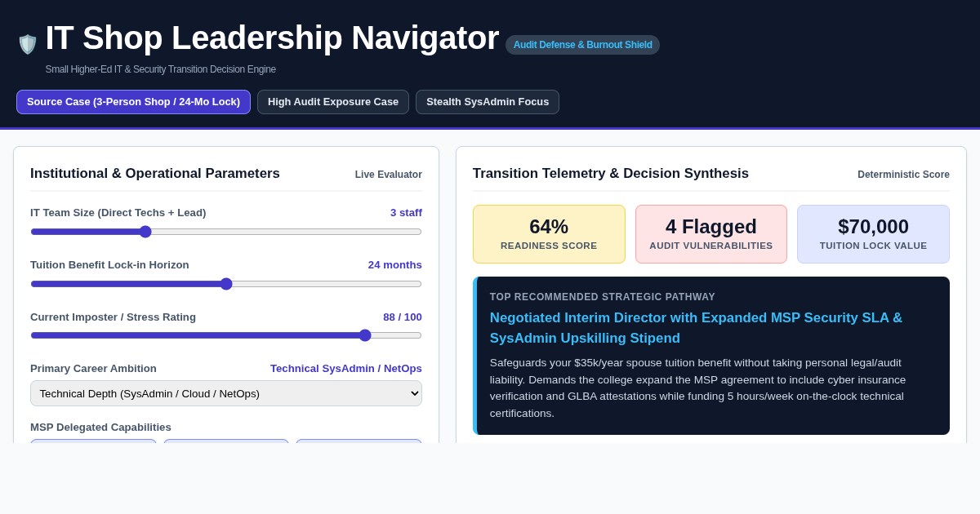Click 'Transition Telemetry & Decision Synthesis' heading
This screenshot has height=514, width=980.
tap(611, 174)
